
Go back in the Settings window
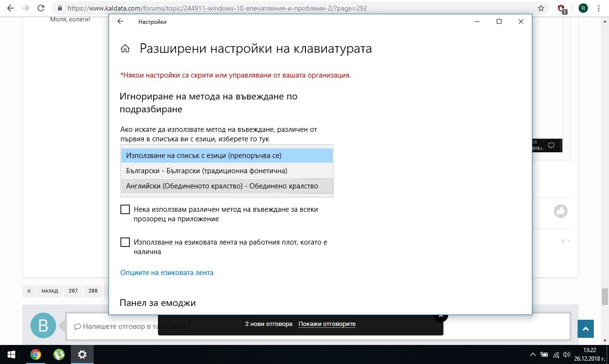click(x=120, y=21)
